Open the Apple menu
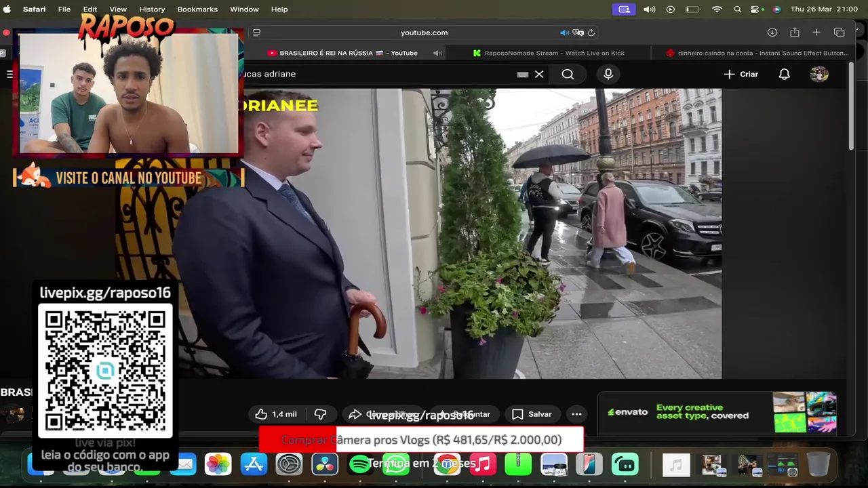 [x=7, y=9]
